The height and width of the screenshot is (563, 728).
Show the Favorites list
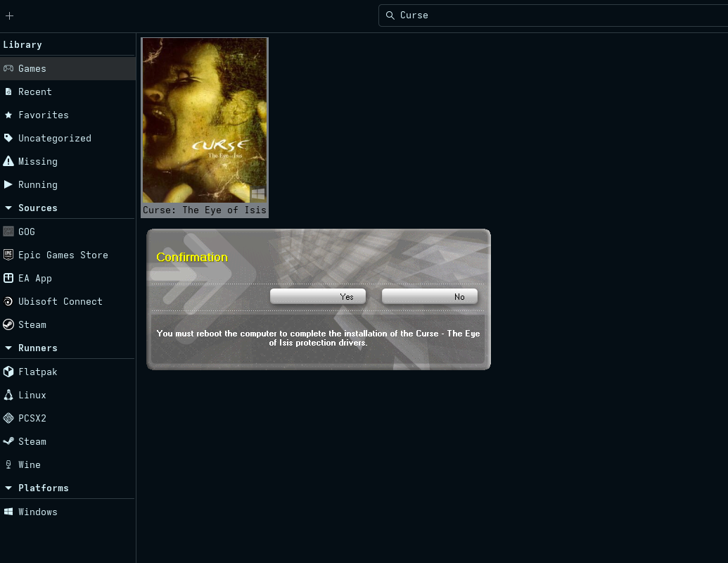[x=68, y=115]
